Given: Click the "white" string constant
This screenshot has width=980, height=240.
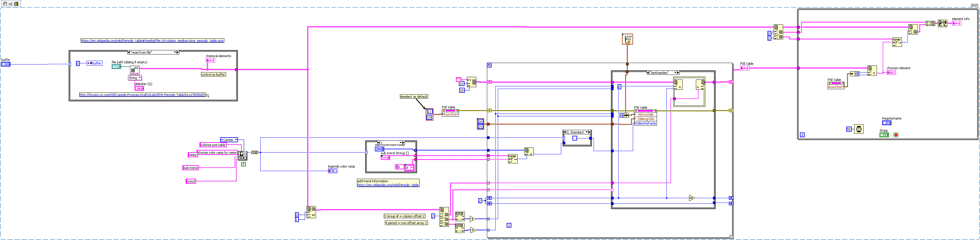Looking at the screenshot, I should 193,155.
